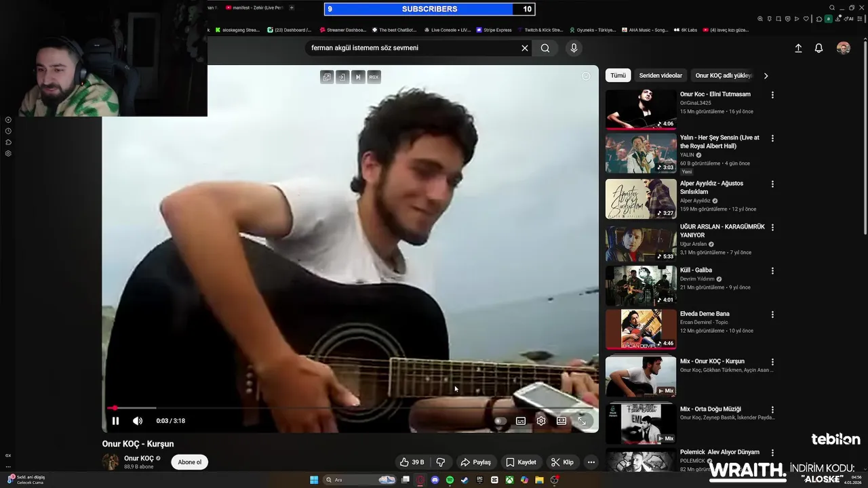Clear the search box with the X

tap(524, 48)
